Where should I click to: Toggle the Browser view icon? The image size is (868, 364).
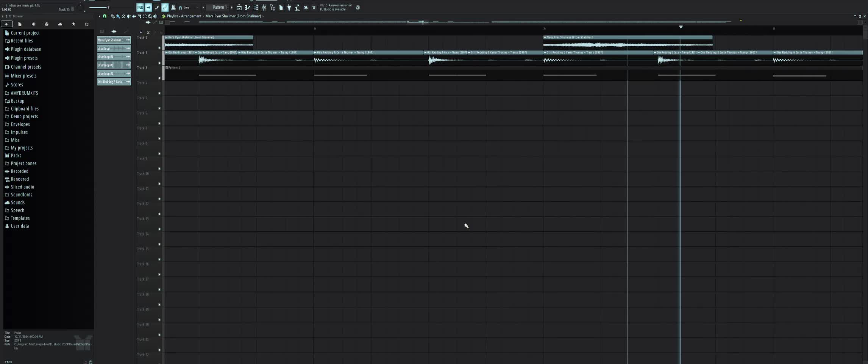coord(272,7)
